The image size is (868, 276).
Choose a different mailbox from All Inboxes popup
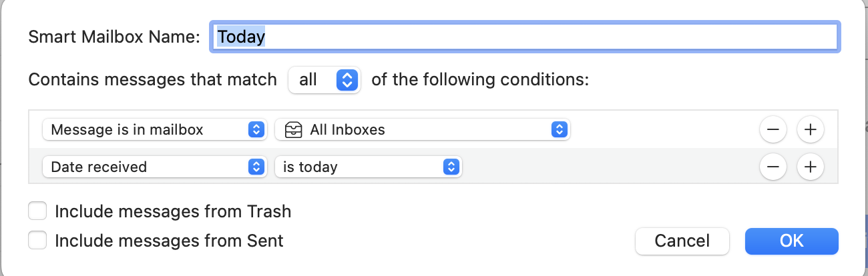(x=423, y=129)
